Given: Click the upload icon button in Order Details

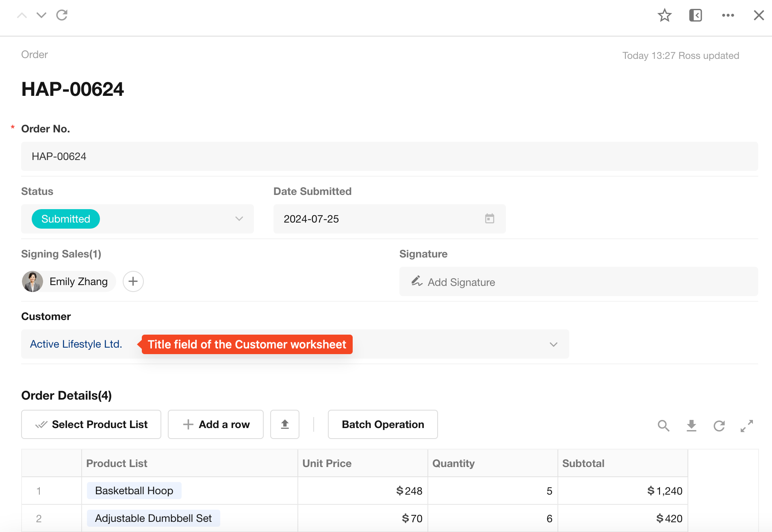Looking at the screenshot, I should point(285,424).
